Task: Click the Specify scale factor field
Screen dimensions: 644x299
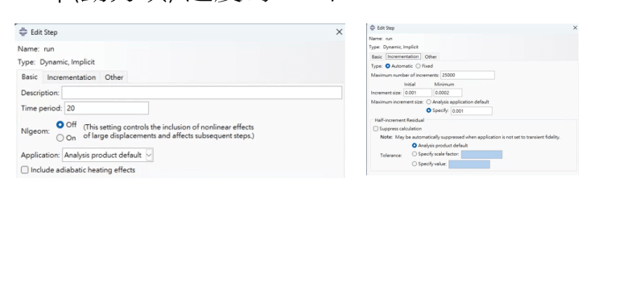Action: pos(481,155)
